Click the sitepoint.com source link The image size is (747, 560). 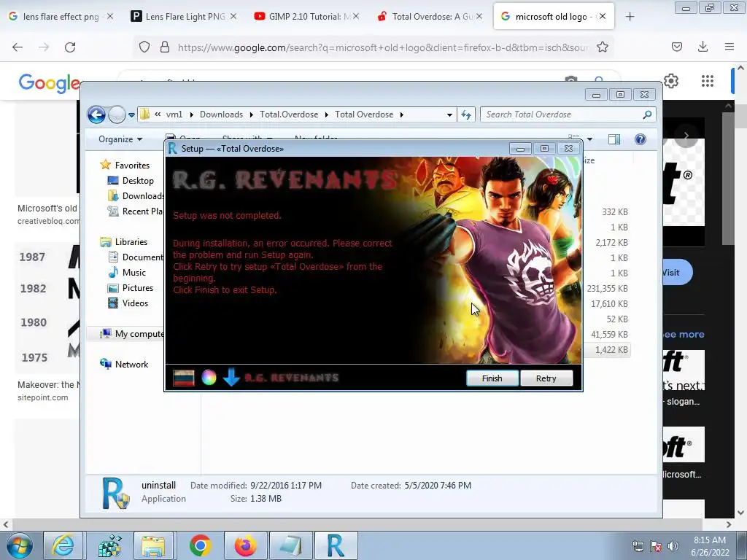pos(43,397)
